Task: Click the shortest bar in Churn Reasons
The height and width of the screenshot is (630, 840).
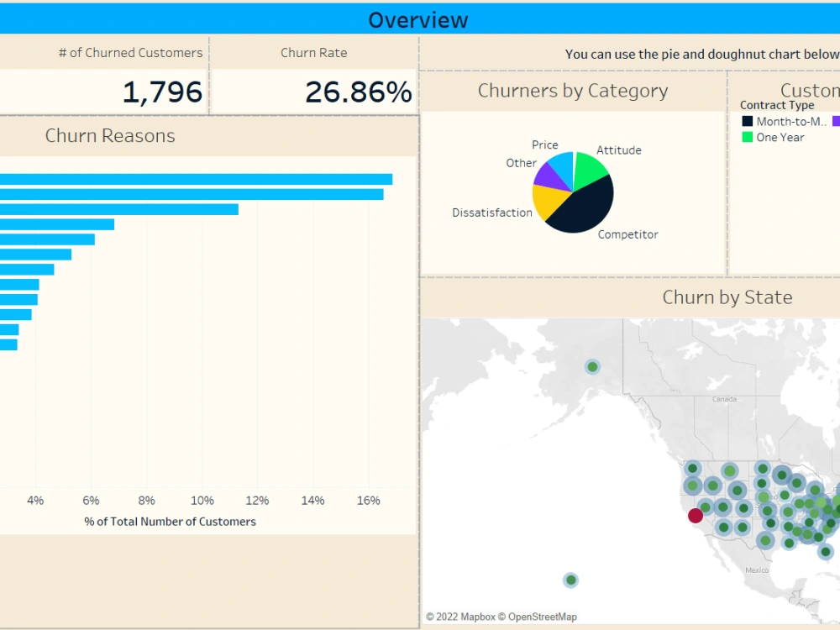Action: (x=10, y=343)
